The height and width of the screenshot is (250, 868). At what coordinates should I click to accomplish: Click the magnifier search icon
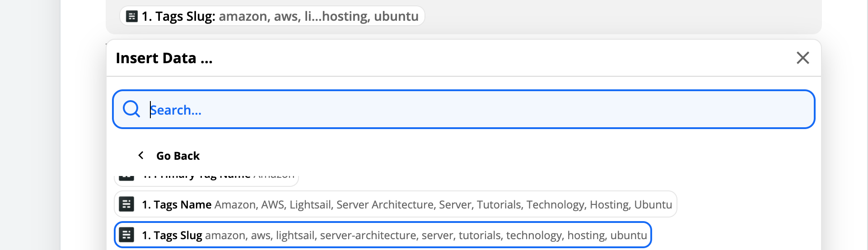click(131, 109)
